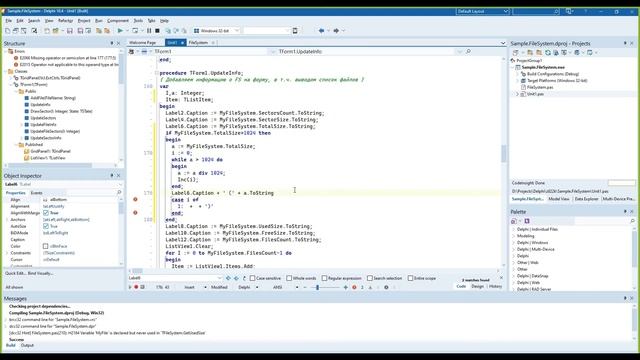640x360 pixels.
Task: Switch to Design view tab
Action: [x=478, y=286]
